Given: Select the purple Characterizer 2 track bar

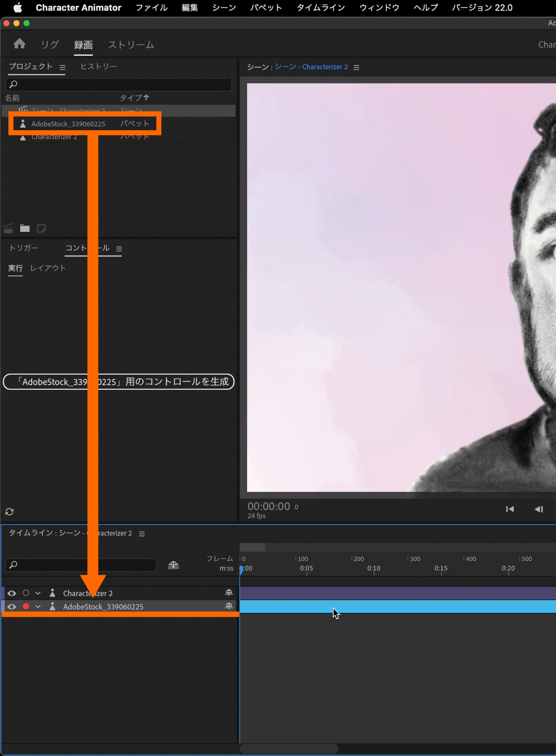Looking at the screenshot, I should (x=398, y=593).
